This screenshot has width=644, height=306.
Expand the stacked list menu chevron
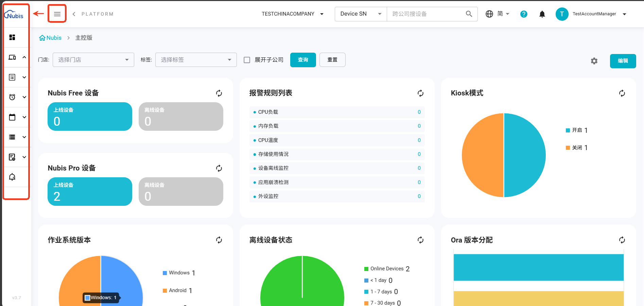point(24,137)
